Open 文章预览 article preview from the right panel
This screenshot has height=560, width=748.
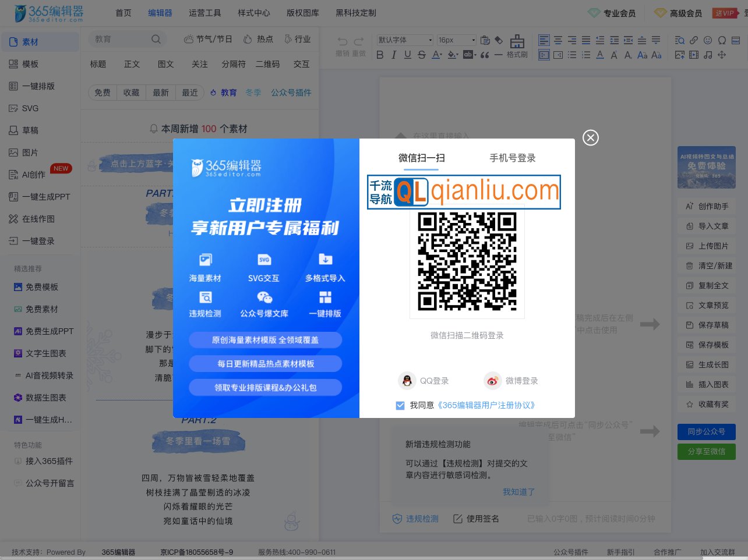coord(706,305)
